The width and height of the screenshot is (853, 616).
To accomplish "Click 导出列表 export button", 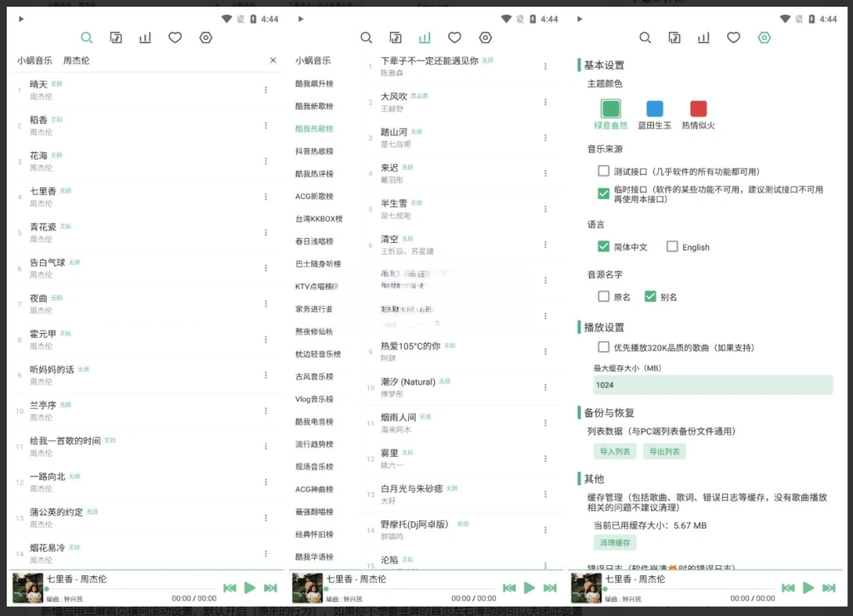I will pos(665,451).
